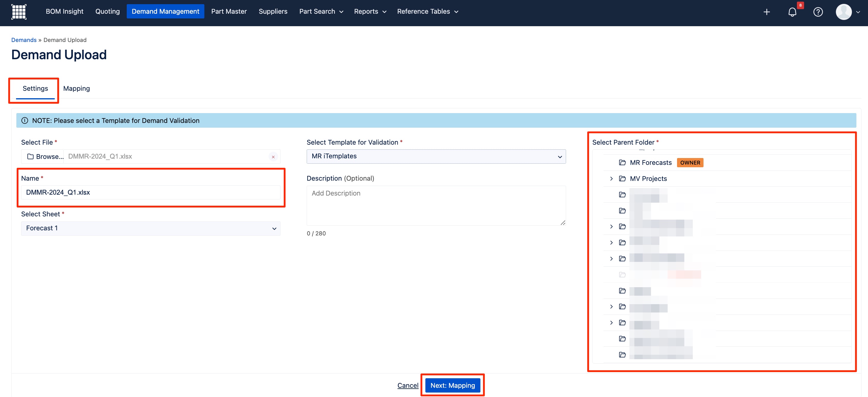Click the plus add icon in header

(767, 12)
